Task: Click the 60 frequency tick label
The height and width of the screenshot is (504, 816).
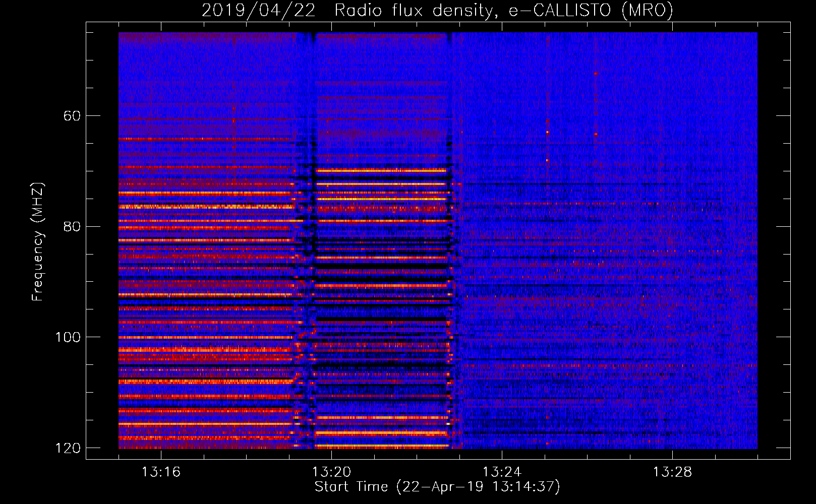Action: (x=72, y=116)
